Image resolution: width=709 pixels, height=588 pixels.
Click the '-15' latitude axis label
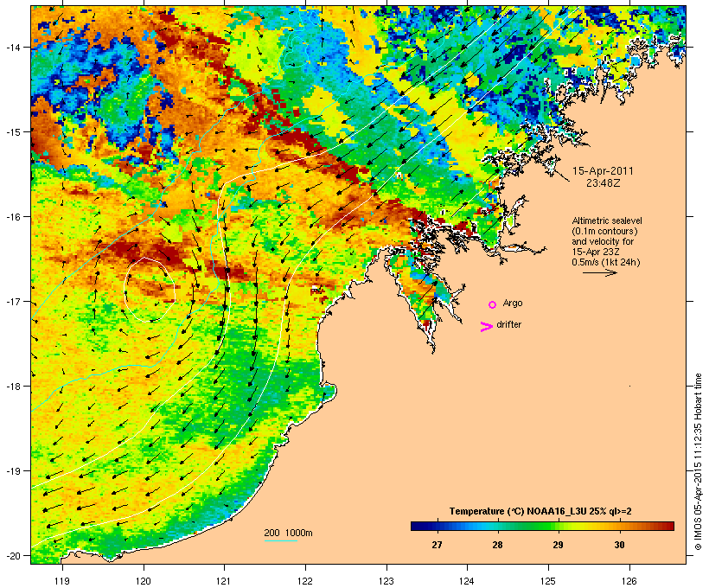pyautogui.click(x=12, y=131)
